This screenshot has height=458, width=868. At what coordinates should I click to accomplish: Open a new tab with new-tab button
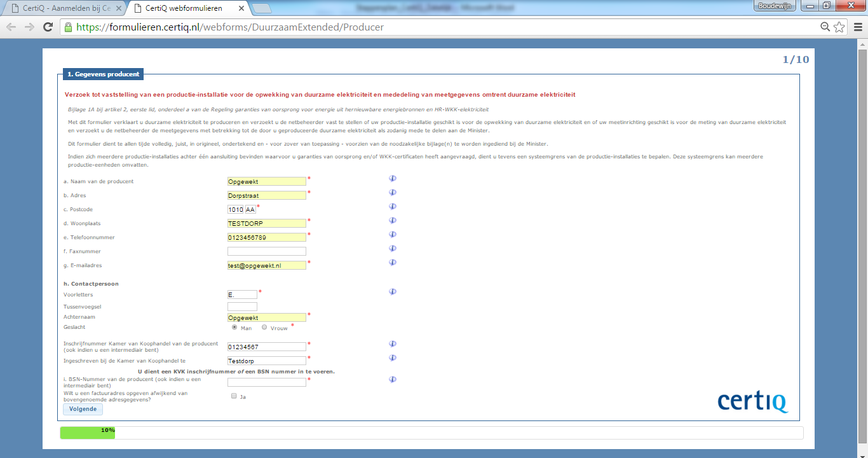[x=261, y=8]
